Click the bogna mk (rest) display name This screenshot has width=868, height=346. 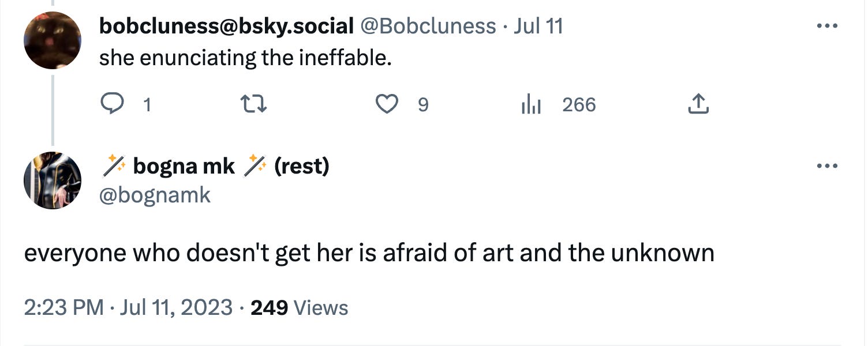[x=215, y=167]
